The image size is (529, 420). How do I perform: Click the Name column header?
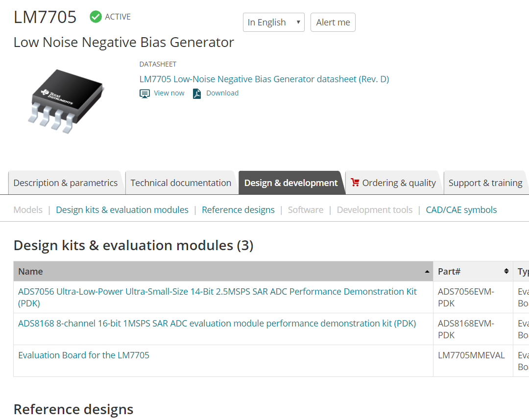(223, 271)
